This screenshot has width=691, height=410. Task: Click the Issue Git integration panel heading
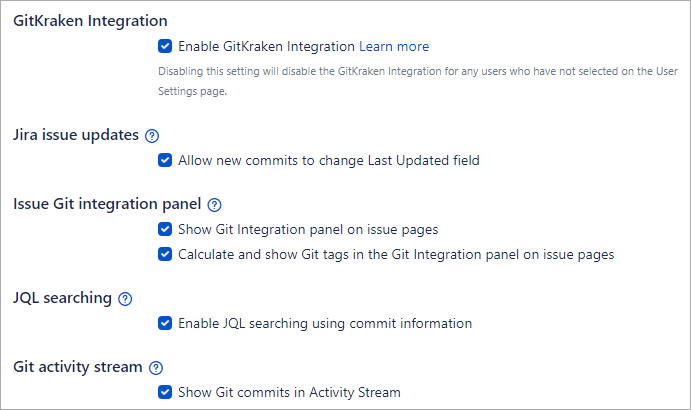click(x=108, y=204)
